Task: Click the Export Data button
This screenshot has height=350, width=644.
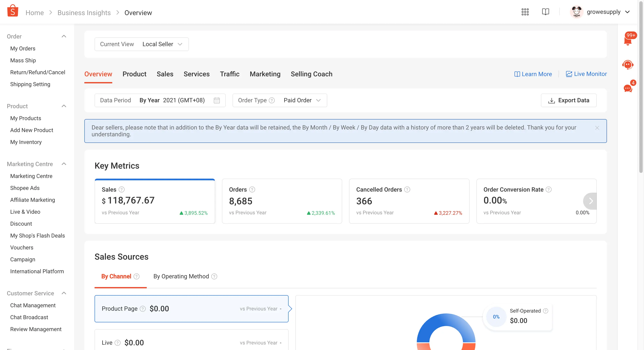Action: pyautogui.click(x=568, y=100)
